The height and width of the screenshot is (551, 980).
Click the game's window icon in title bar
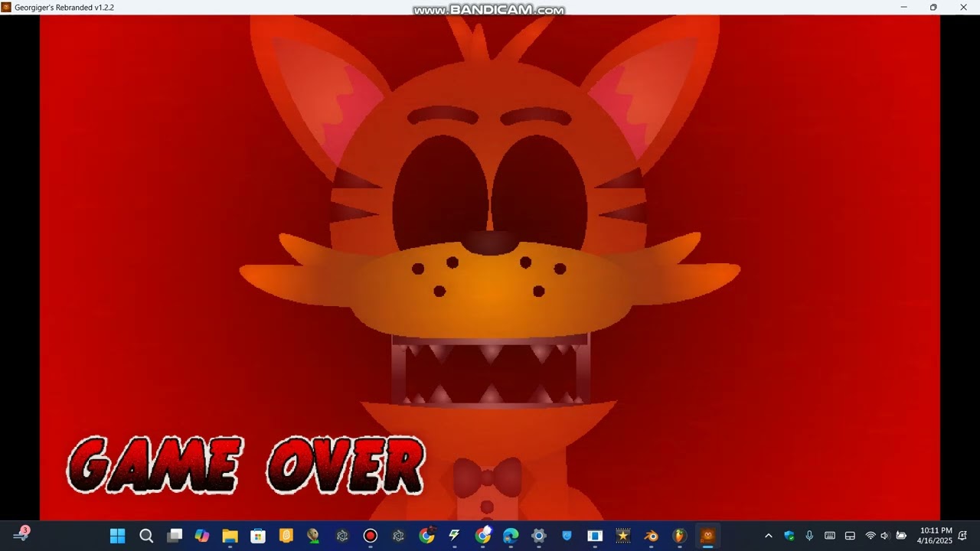6,7
